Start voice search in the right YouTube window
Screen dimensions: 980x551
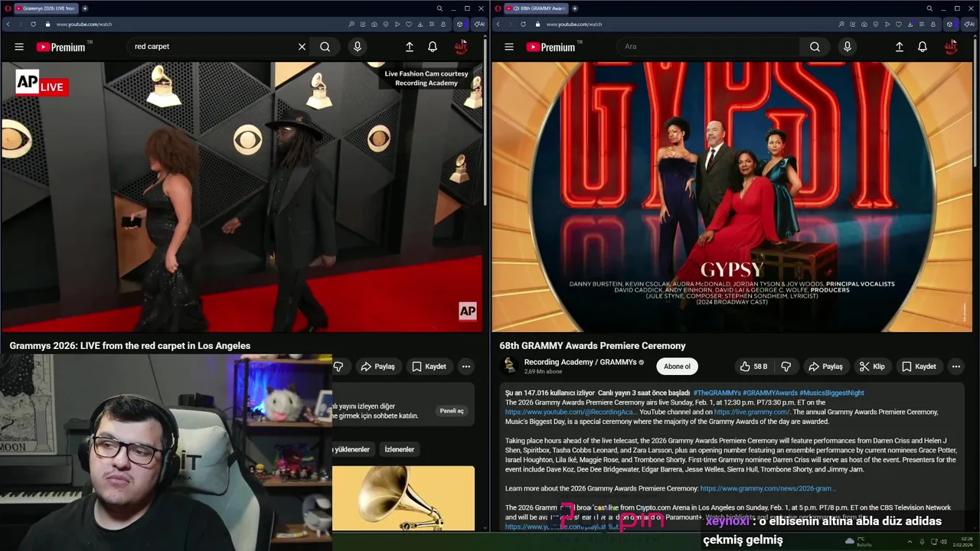click(x=847, y=47)
